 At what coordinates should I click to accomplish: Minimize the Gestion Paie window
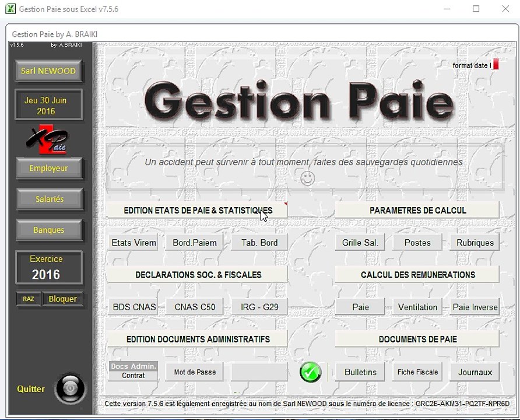click(x=447, y=9)
